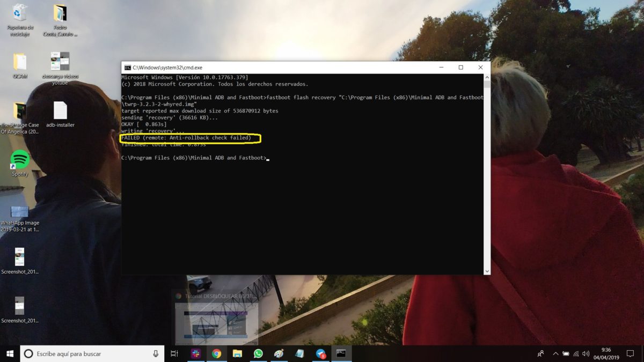
Task: Click the Escribe aquí para buscar search field
Action: [x=92, y=353]
